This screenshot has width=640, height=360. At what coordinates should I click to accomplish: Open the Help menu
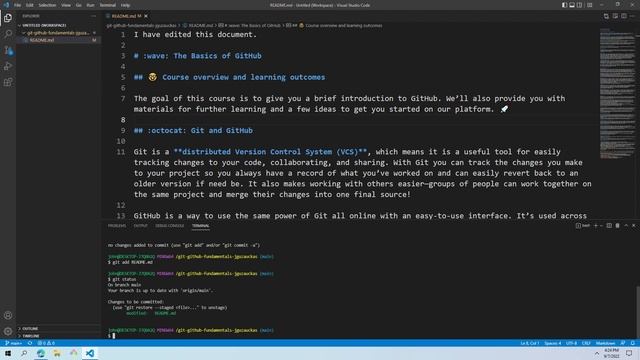click(125, 5)
